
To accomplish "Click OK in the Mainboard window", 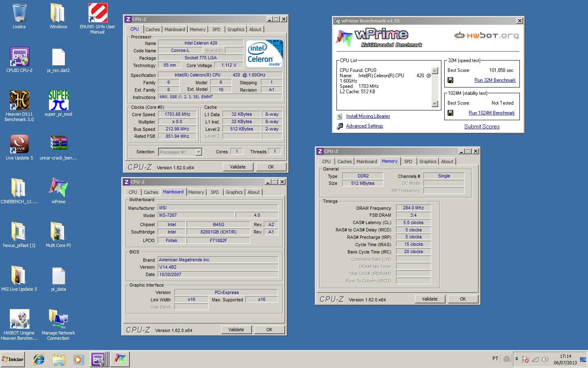I will [x=269, y=330].
